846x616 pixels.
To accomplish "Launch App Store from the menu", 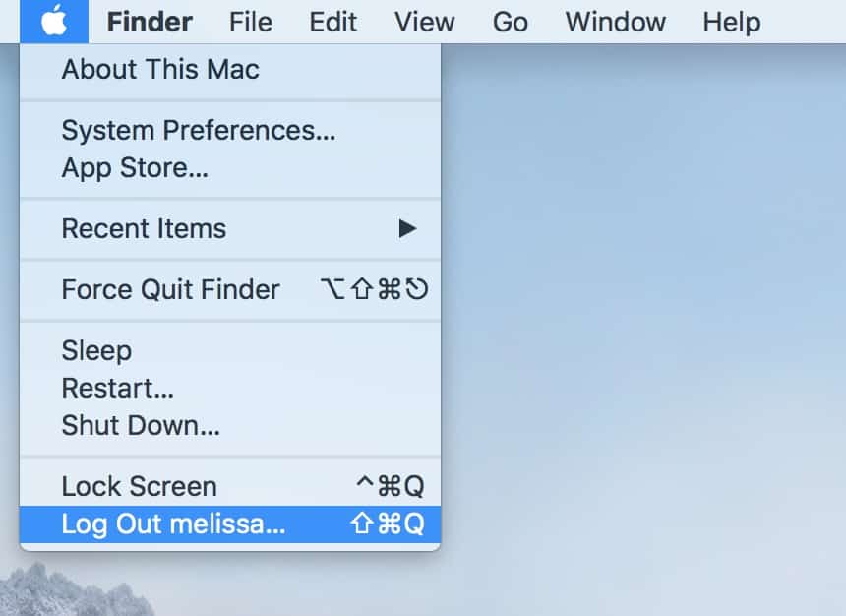I will pos(135,168).
